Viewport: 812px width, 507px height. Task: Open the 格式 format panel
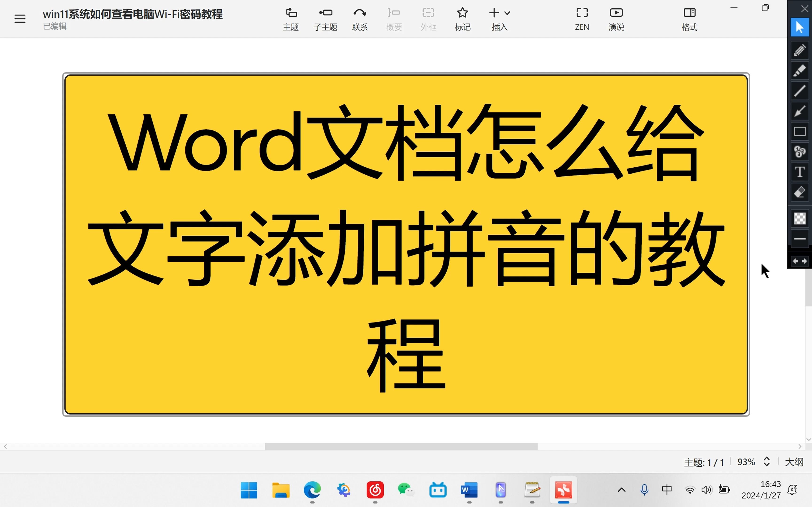690,19
